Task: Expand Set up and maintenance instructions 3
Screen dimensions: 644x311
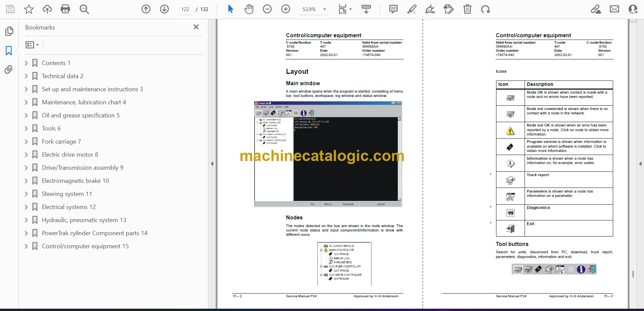Action: click(x=26, y=89)
